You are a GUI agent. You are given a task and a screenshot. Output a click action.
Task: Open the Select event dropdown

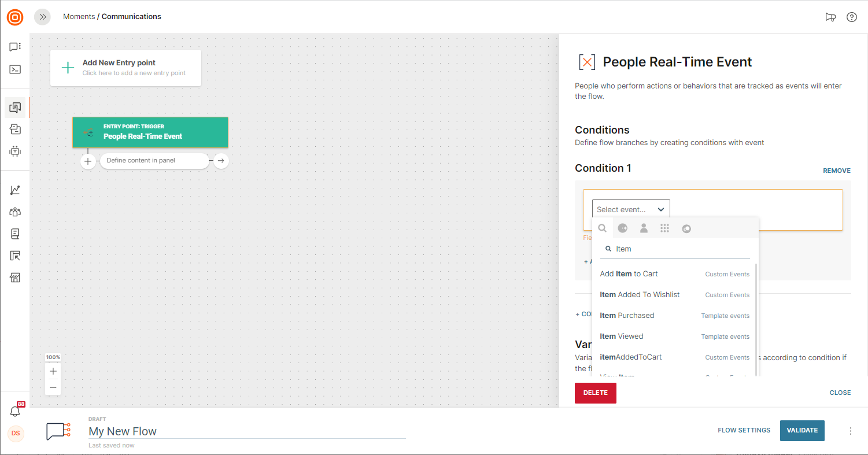coord(630,209)
